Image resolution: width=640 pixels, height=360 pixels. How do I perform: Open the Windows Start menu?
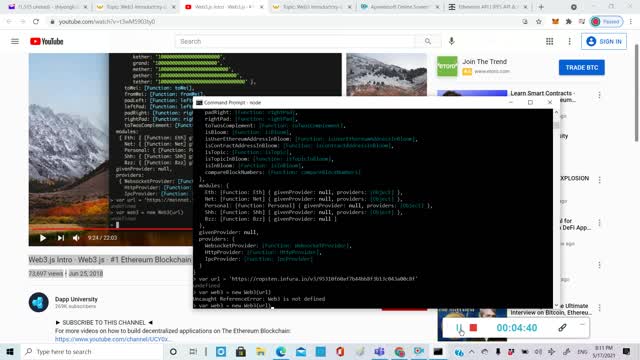10,351
